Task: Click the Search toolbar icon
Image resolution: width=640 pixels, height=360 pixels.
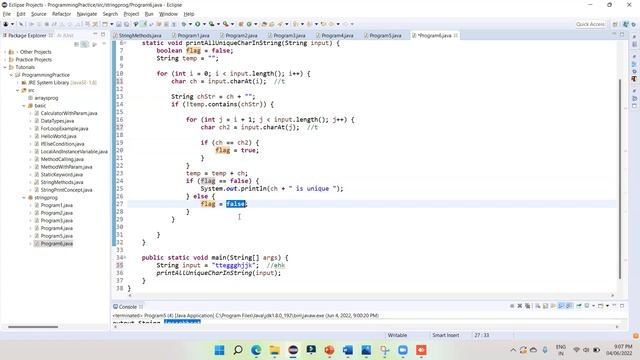Action: click(x=280, y=24)
